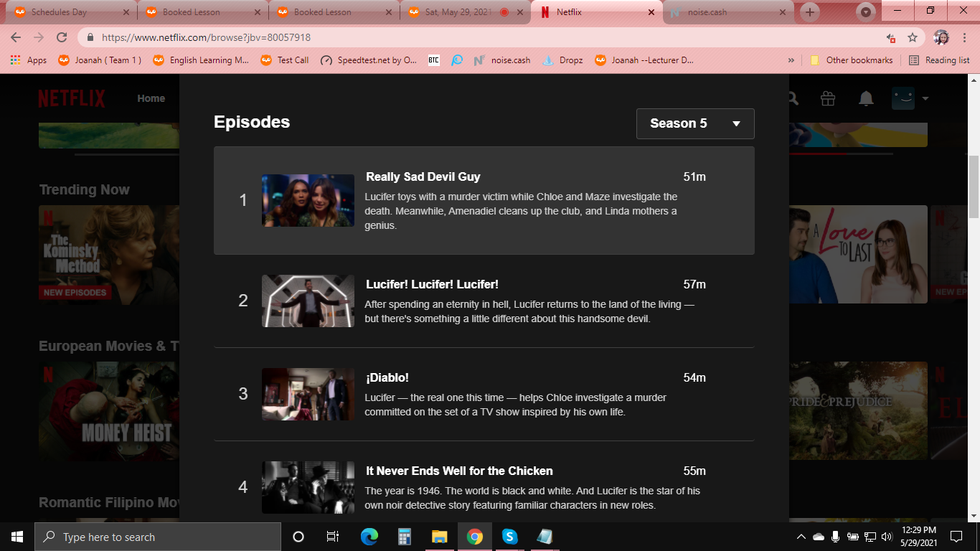Viewport: 980px width, 551px height.
Task: Open a new browser tab
Action: point(810,12)
